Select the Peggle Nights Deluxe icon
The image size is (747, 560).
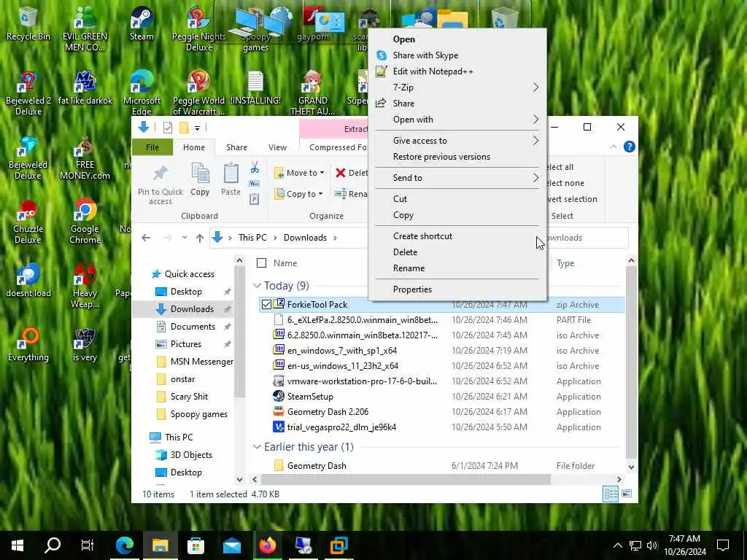(198, 28)
